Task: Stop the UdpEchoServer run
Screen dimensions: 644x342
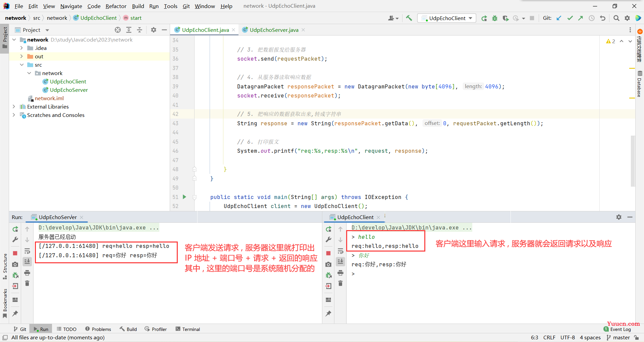Action: (15, 253)
